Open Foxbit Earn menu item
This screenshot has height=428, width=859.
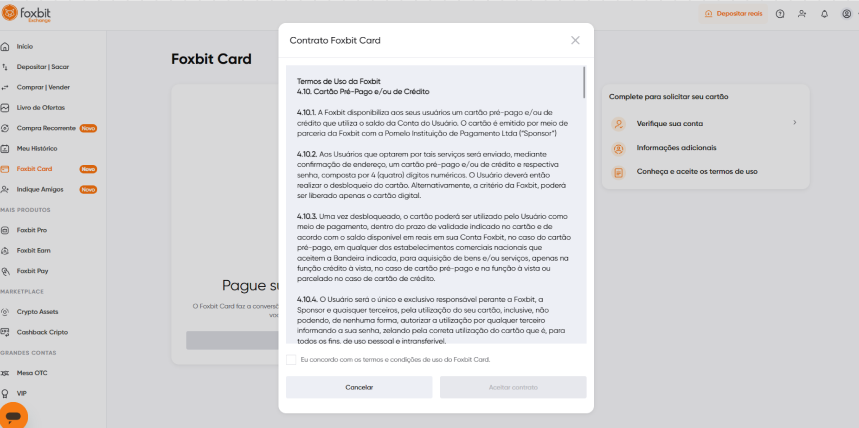click(33, 250)
